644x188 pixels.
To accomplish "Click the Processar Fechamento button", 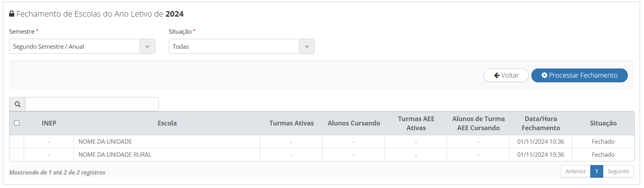I will [579, 75].
